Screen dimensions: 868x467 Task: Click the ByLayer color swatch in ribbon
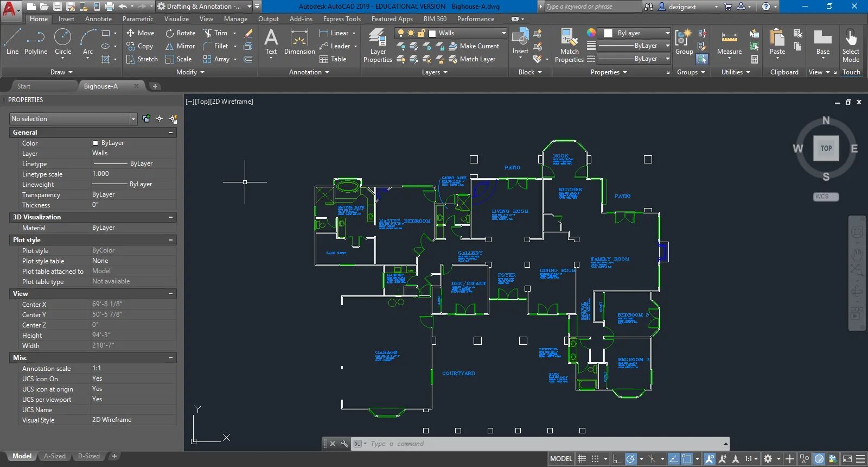tap(608, 33)
